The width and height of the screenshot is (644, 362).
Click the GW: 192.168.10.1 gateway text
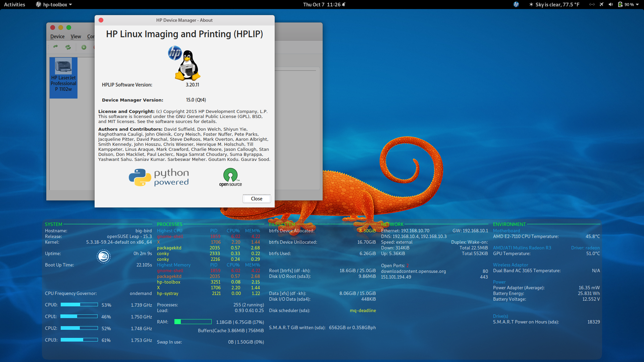[x=470, y=231]
